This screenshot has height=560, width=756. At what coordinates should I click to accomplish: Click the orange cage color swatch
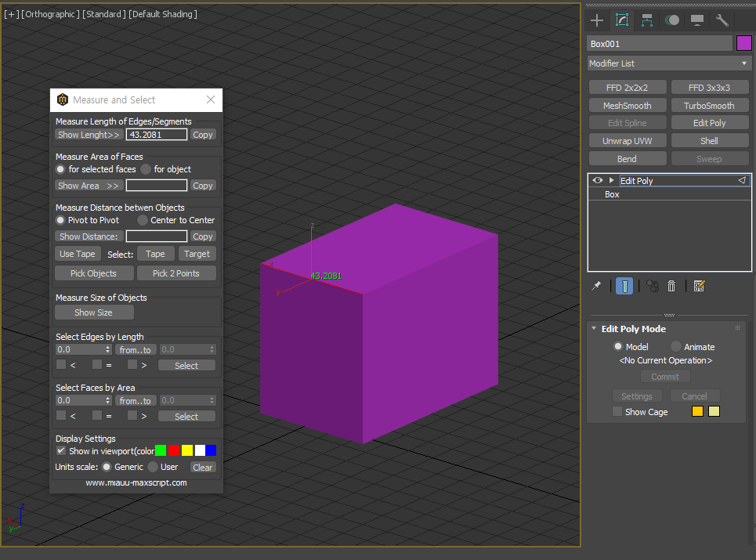click(x=697, y=411)
